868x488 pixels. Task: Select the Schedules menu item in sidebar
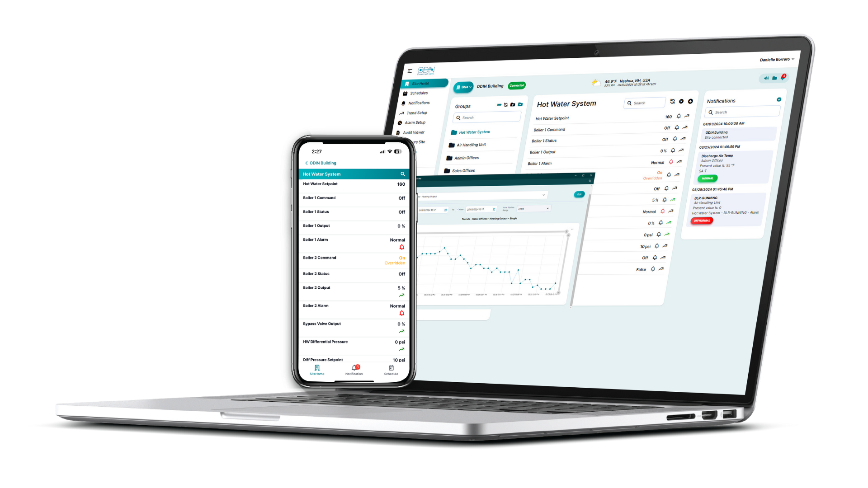point(417,94)
